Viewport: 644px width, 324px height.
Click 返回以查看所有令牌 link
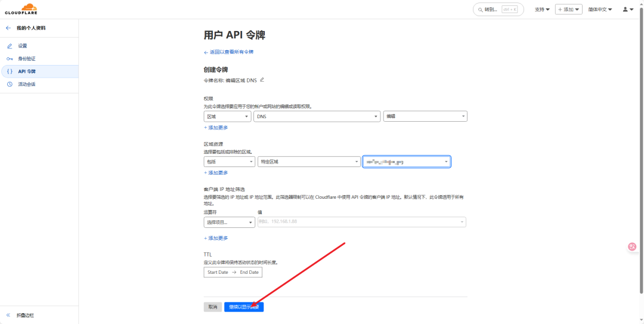(x=229, y=53)
